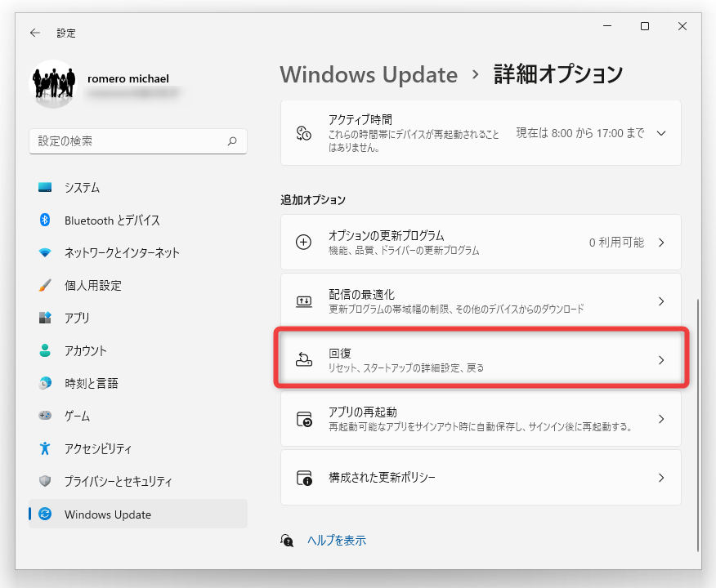Open アプリの再起動 settings
Screen dimensions: 716x588
pyautogui.click(x=481, y=419)
